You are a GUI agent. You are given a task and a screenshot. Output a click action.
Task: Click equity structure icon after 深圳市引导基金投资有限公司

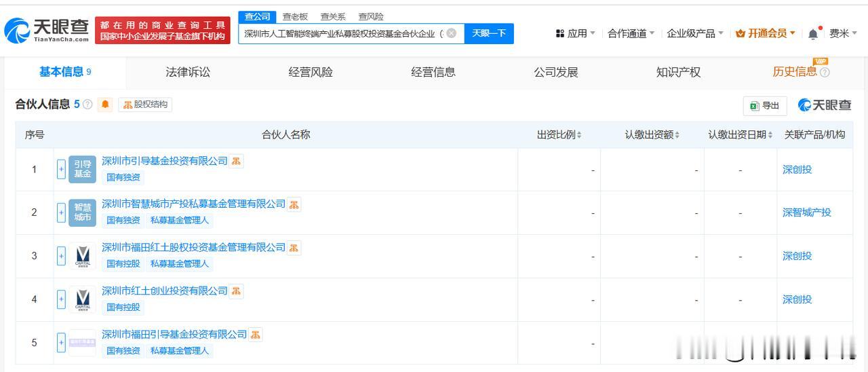click(x=236, y=161)
